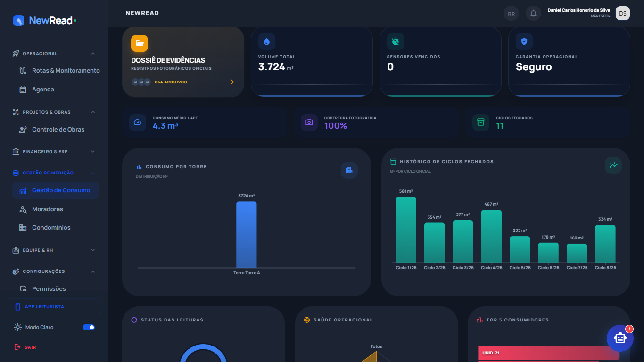Toggle the Modo Claro switch

(x=89, y=327)
